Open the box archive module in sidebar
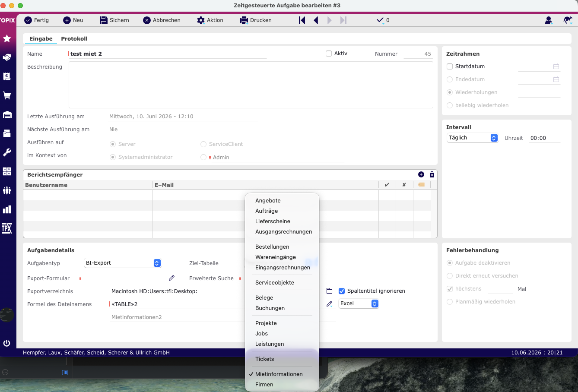Viewport: 578px width, 392px height. coord(7,133)
